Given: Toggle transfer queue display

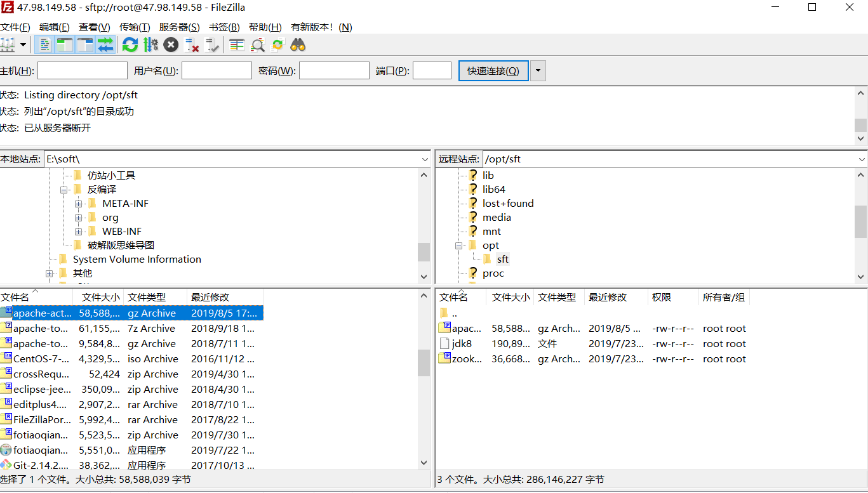Looking at the screenshot, I should pyautogui.click(x=105, y=45).
